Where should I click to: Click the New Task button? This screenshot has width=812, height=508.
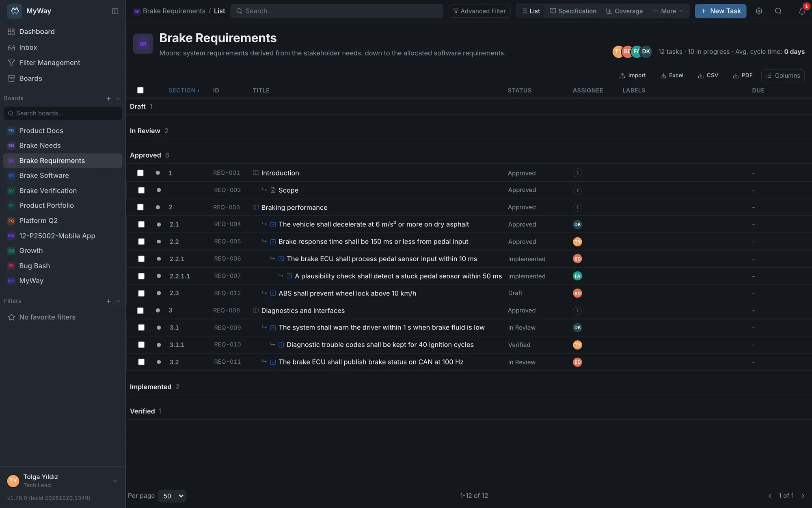pyautogui.click(x=720, y=11)
